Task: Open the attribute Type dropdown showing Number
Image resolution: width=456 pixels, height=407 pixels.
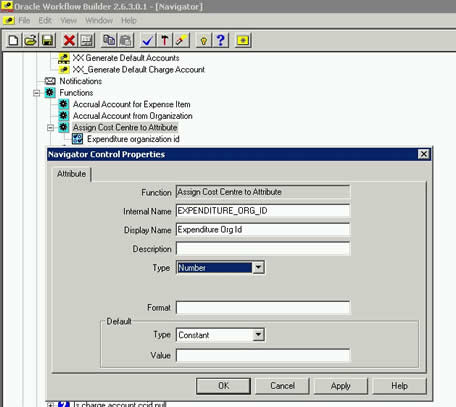Action: 258,267
